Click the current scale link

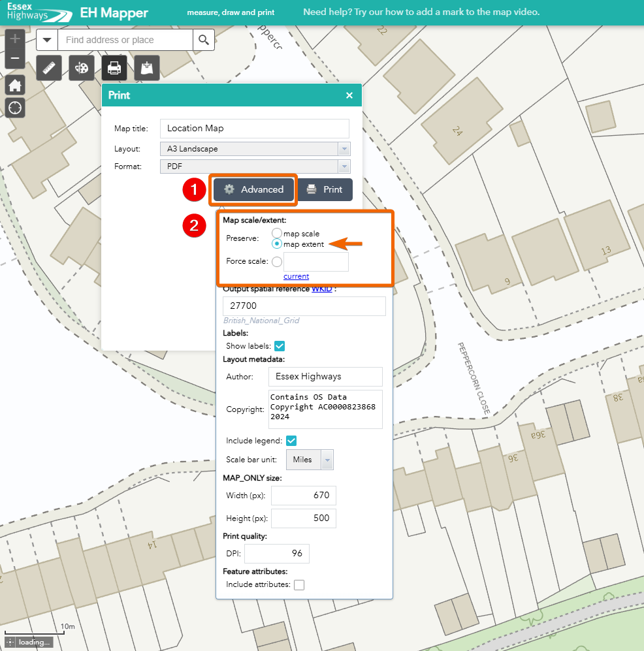coord(296,276)
